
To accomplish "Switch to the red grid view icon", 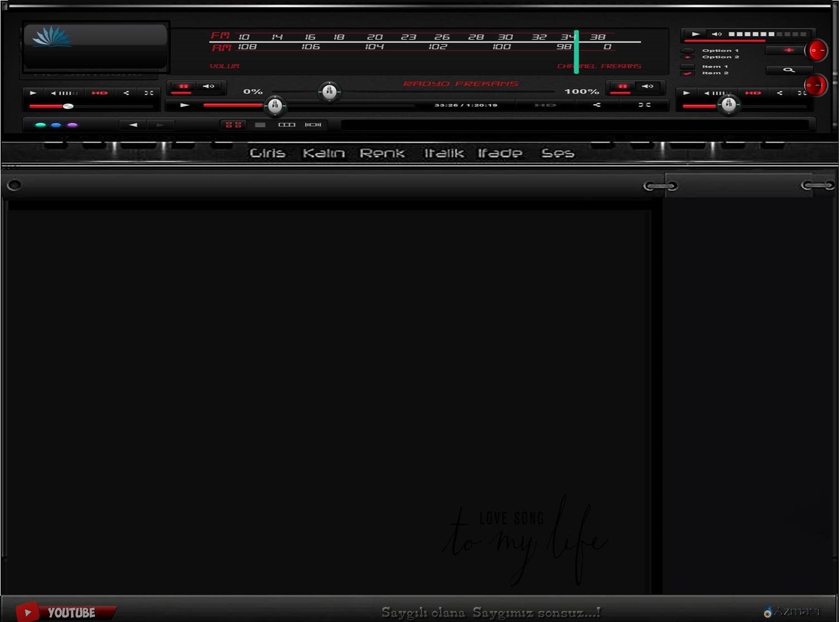I will 234,125.
